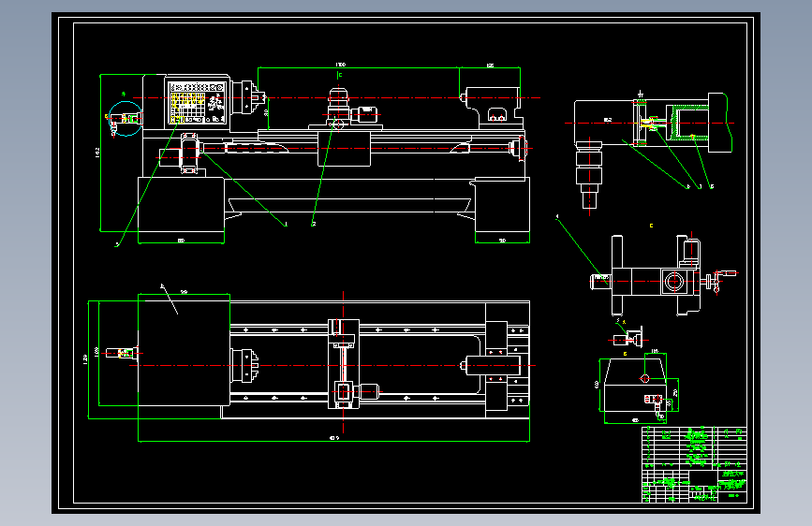Click the parts list table above the title block
Screen dimensions: 812x526
click(694, 447)
